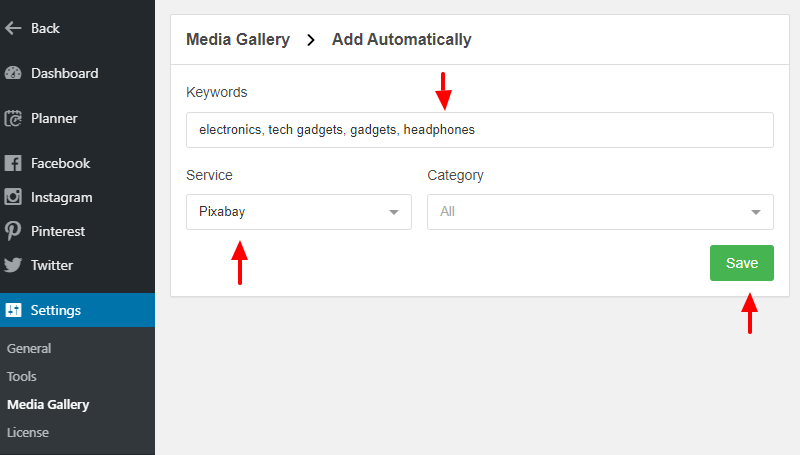This screenshot has width=800, height=455.
Task: Open General settings submenu item
Action: click(x=29, y=348)
